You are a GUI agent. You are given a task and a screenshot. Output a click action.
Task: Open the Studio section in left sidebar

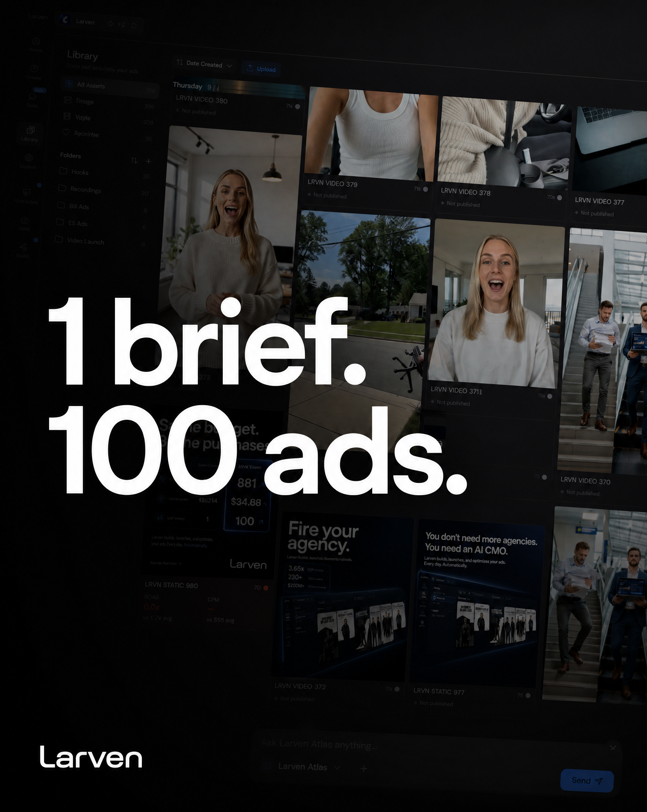coord(23,251)
